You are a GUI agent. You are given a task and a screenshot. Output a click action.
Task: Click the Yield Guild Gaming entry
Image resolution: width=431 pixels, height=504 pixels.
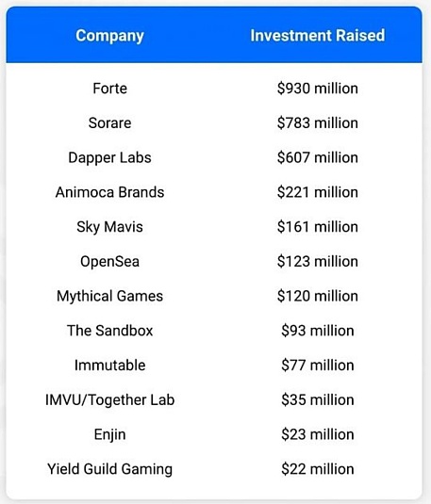pyautogui.click(x=109, y=469)
